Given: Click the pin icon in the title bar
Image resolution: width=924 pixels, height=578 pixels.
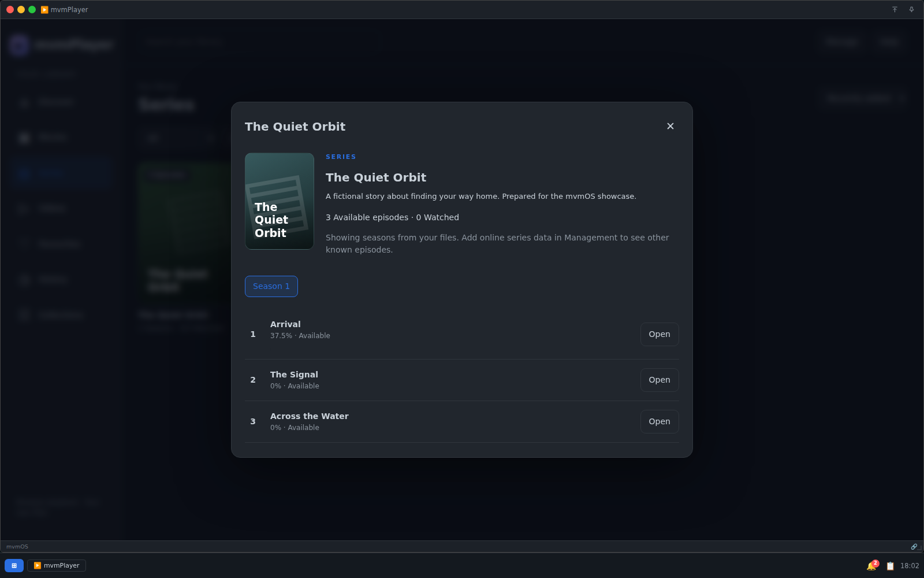Looking at the screenshot, I should click(911, 10).
